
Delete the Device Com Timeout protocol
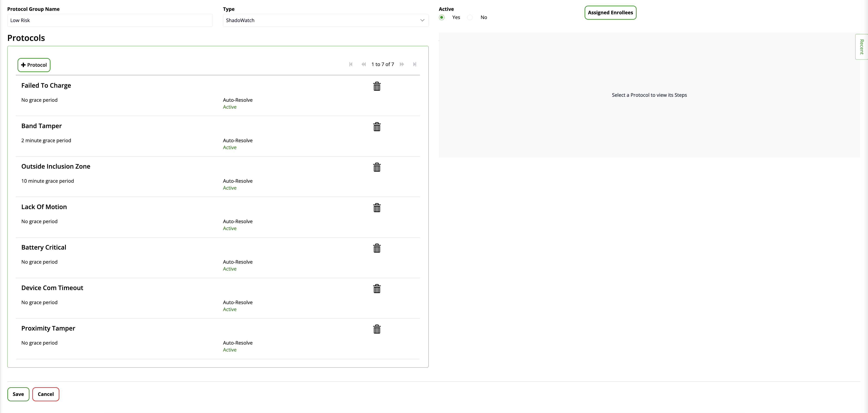click(x=377, y=289)
